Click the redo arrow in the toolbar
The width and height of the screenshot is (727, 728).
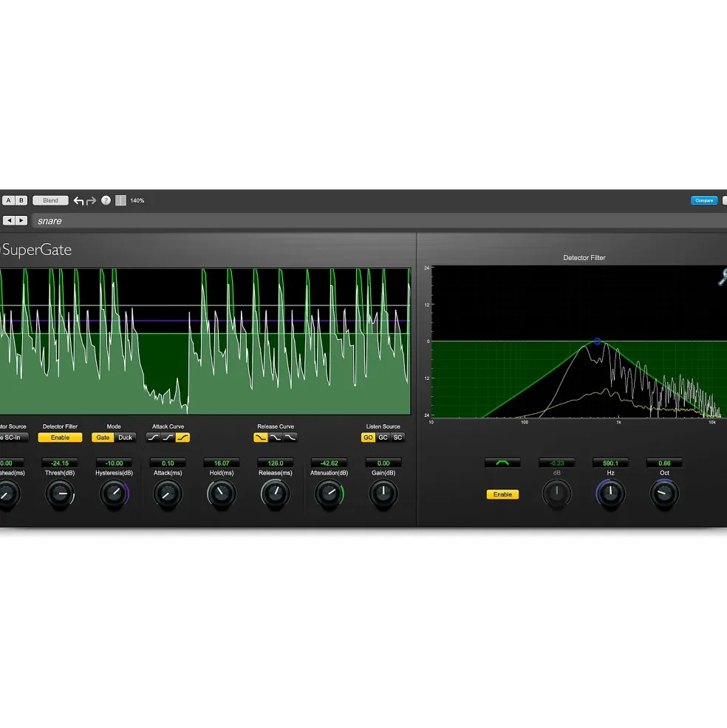tap(91, 200)
